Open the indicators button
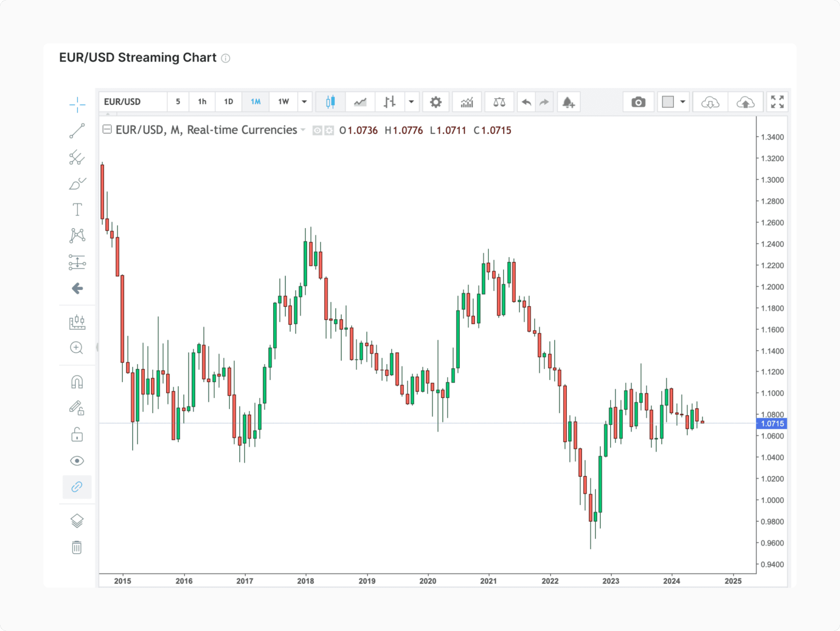The height and width of the screenshot is (631, 840). (467, 102)
